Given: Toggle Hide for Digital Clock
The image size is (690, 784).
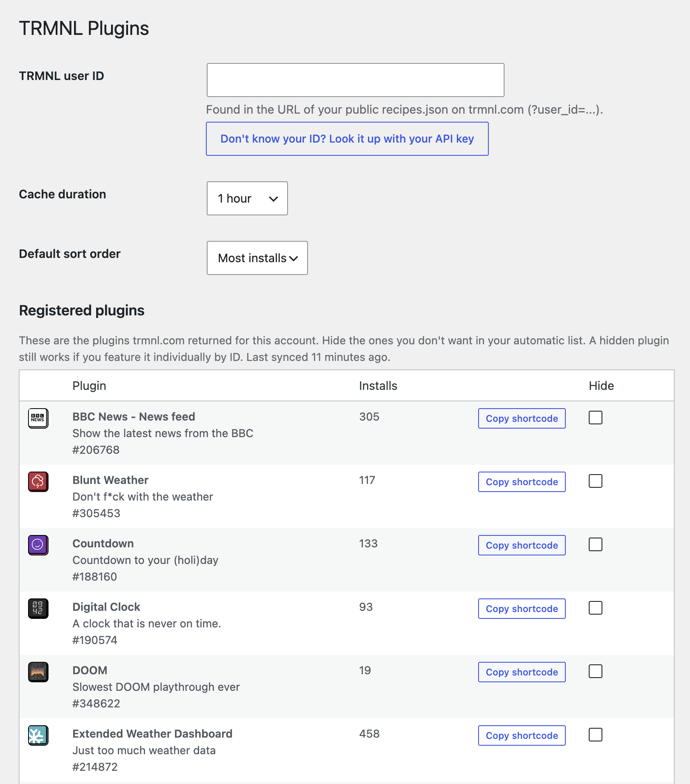Looking at the screenshot, I should pos(596,608).
